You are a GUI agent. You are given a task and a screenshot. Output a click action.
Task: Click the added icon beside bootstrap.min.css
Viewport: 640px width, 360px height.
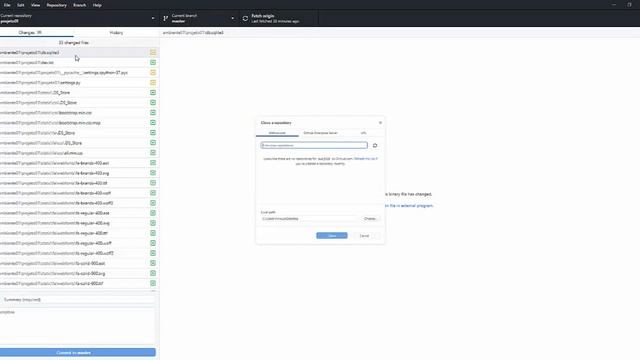[x=153, y=112]
